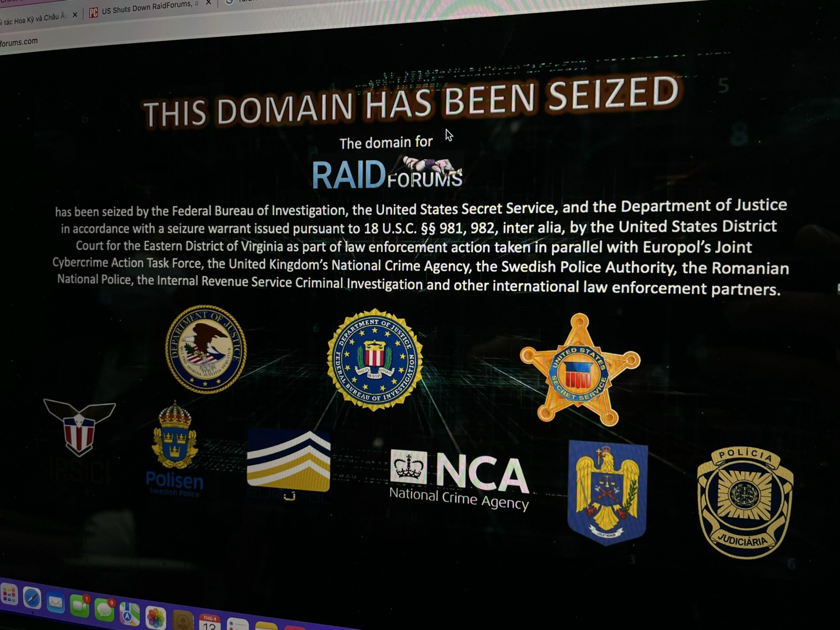Open the Mail app in dock

coord(55,603)
